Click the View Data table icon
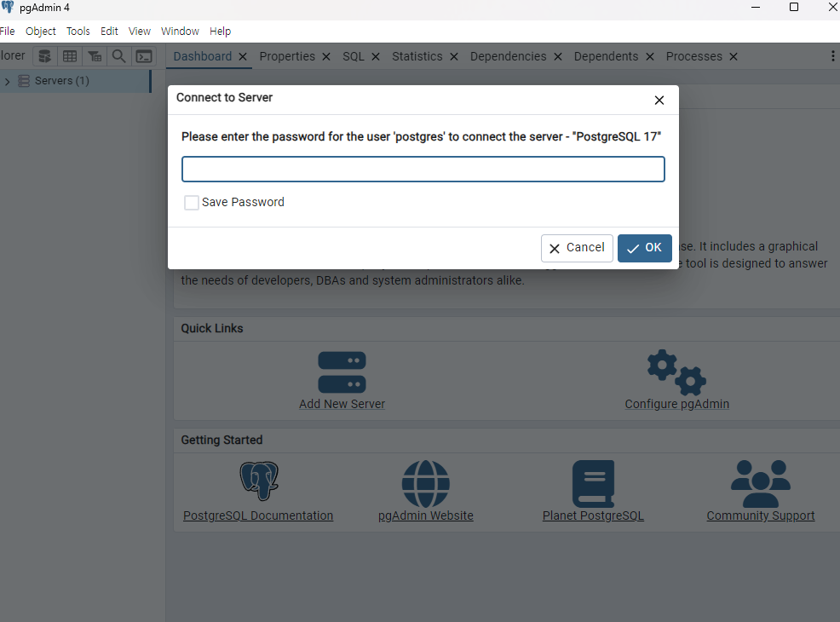840x622 pixels. point(70,56)
